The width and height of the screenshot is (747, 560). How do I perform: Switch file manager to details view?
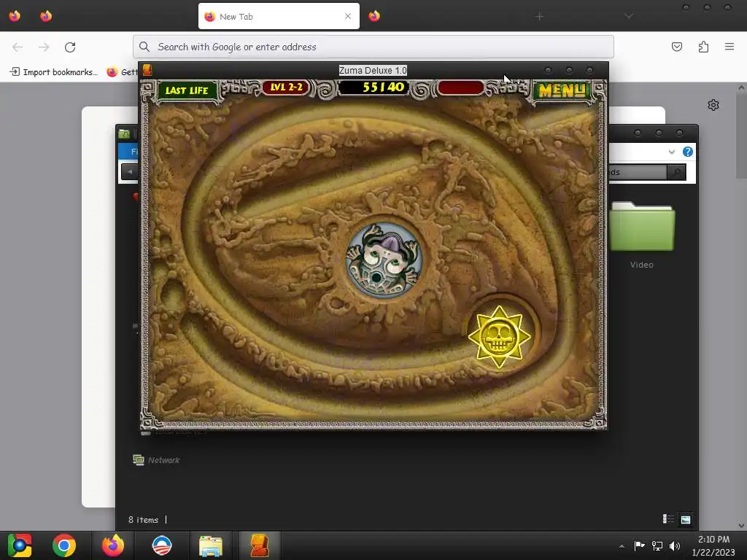point(668,519)
